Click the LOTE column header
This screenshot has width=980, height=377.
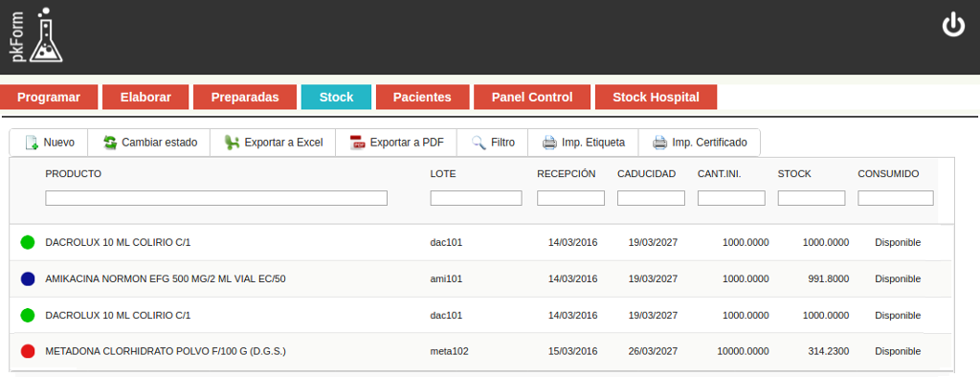[x=443, y=174]
